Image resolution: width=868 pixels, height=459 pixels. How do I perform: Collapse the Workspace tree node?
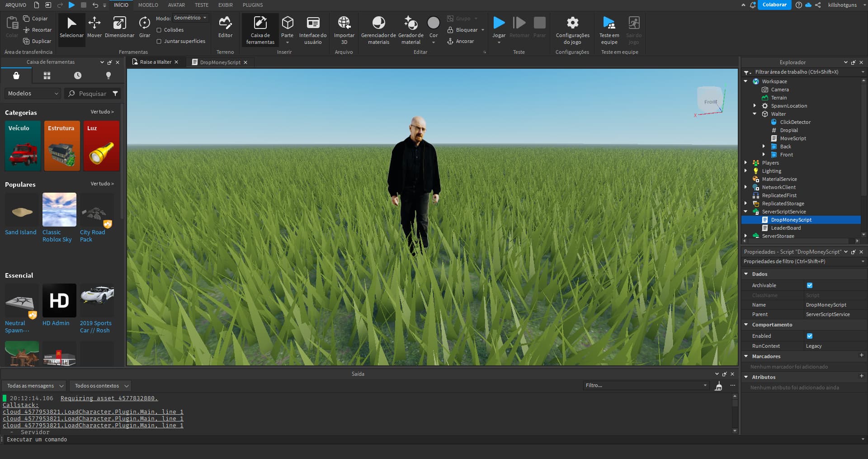(x=745, y=81)
